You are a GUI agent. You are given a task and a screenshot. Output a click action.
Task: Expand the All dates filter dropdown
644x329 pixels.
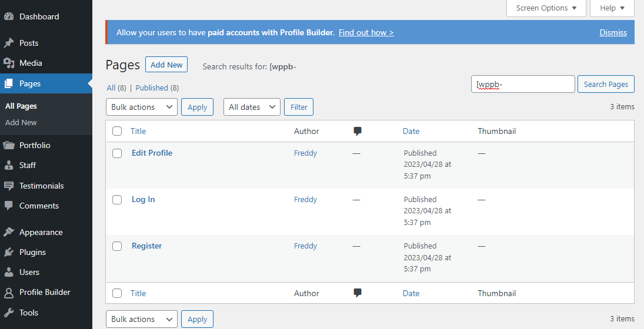pyautogui.click(x=251, y=107)
